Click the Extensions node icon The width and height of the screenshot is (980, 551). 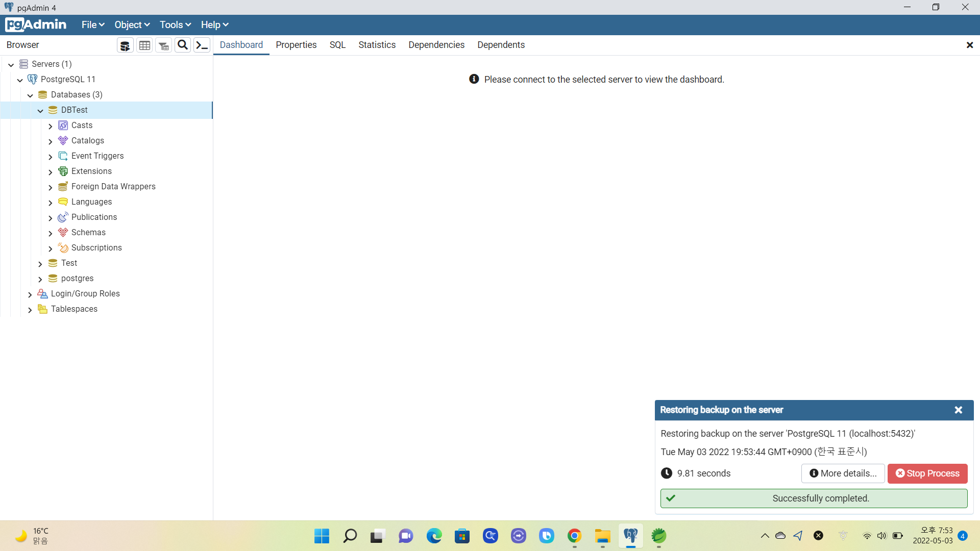tap(63, 171)
